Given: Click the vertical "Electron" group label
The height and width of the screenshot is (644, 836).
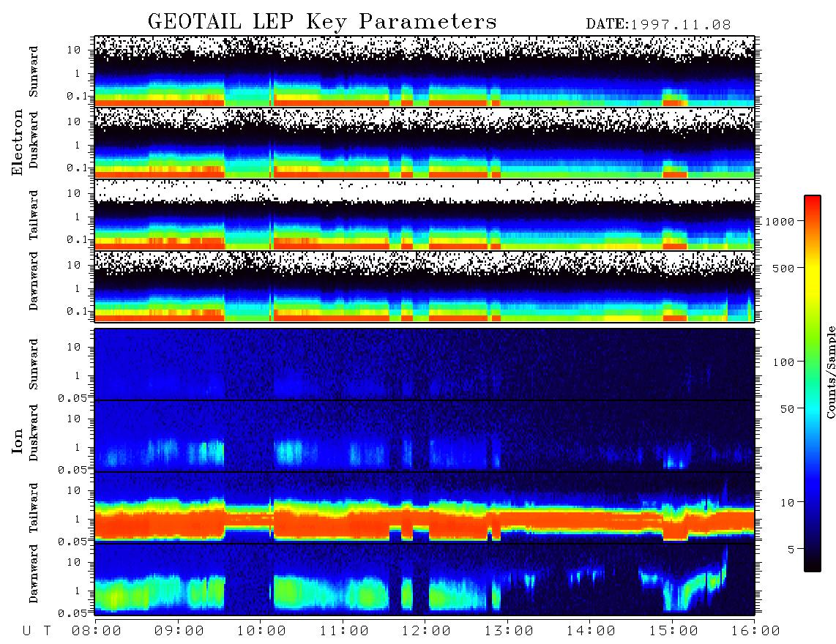Looking at the screenshot, I should pyautogui.click(x=18, y=142).
